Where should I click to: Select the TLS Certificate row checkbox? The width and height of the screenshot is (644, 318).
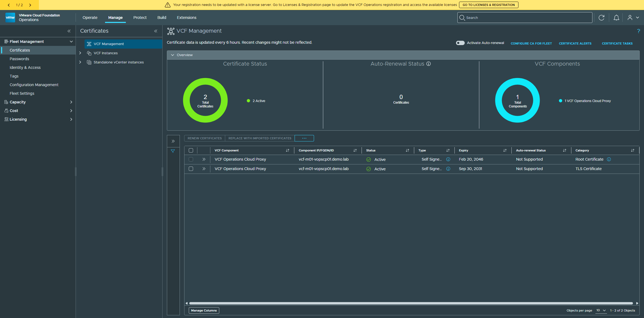click(x=191, y=169)
